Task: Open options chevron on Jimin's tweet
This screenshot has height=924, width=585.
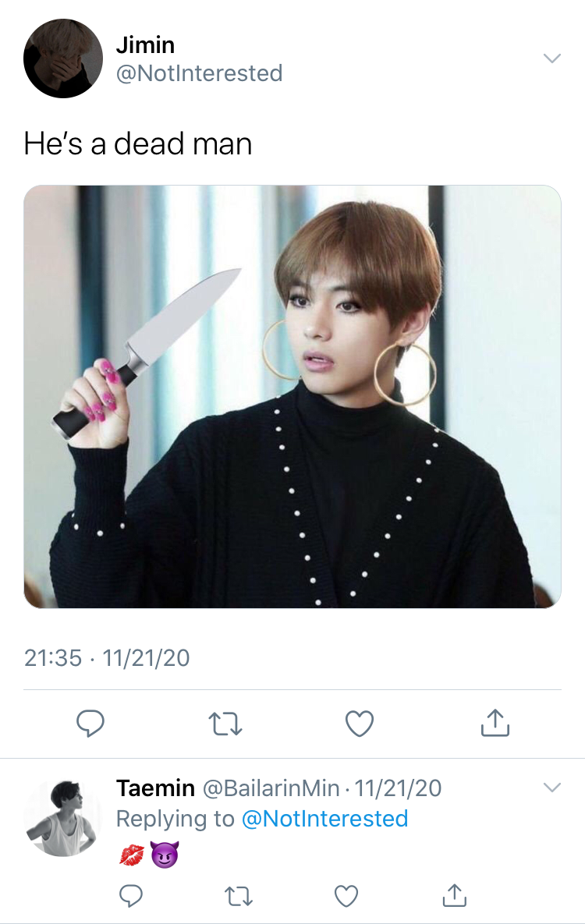Action: (552, 58)
